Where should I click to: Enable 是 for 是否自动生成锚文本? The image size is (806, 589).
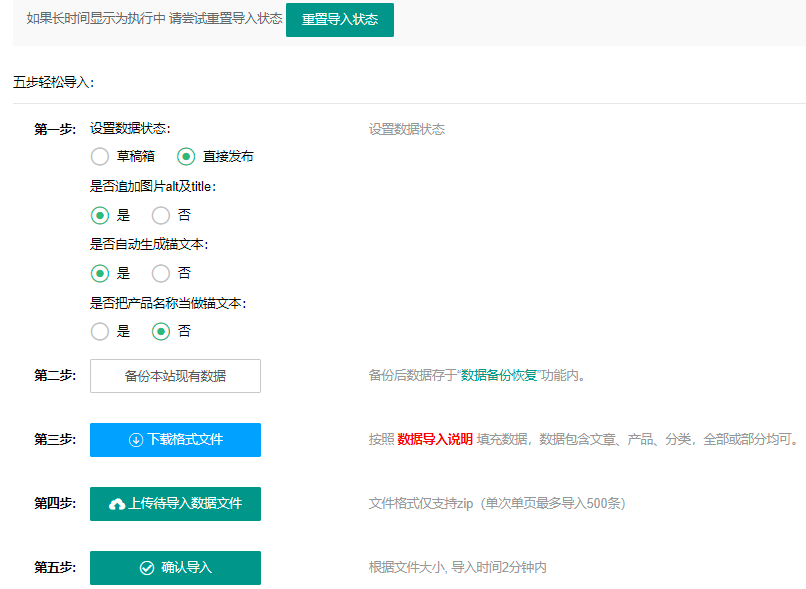click(x=100, y=273)
